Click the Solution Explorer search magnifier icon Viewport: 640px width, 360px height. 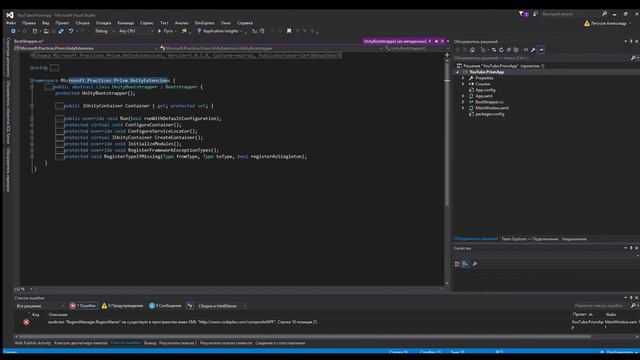pyautogui.click(x=633, y=58)
